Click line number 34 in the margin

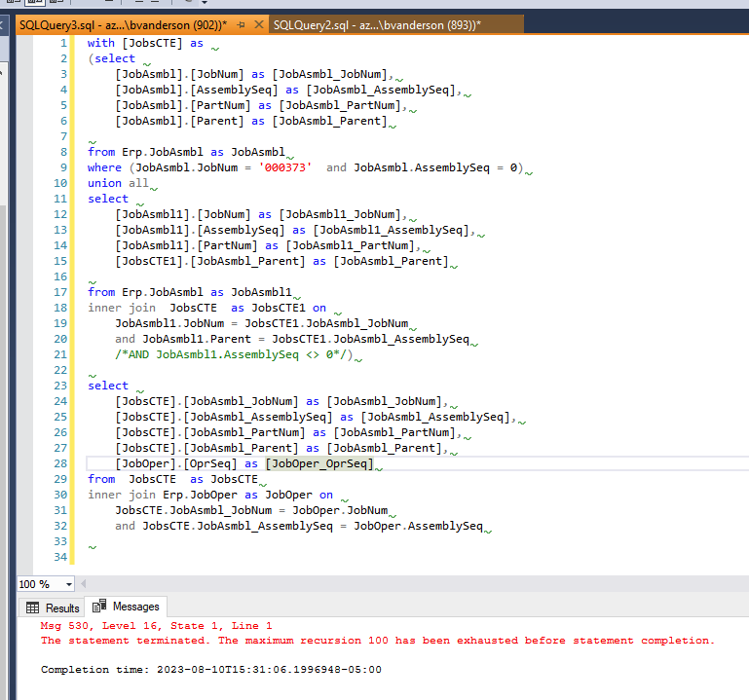(60, 557)
